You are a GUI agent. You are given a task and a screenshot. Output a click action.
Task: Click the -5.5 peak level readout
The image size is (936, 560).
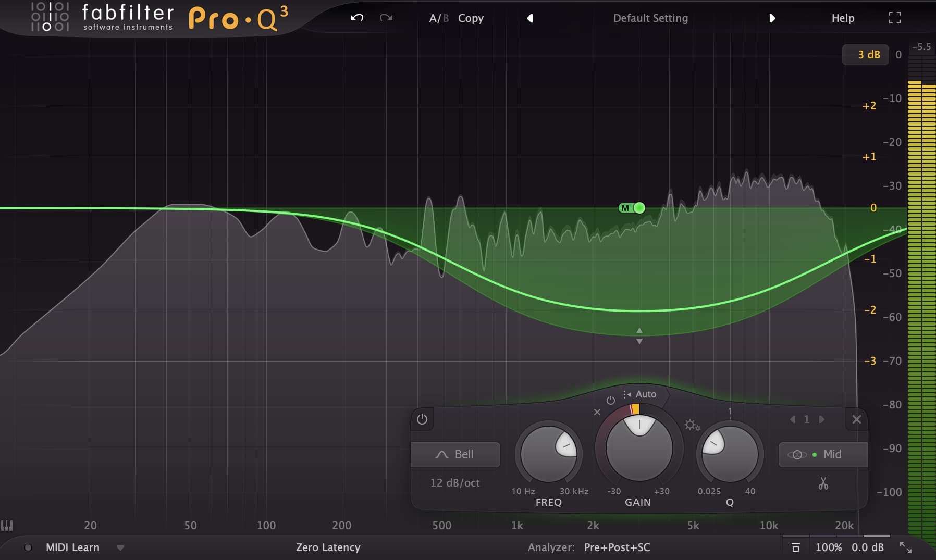pyautogui.click(x=921, y=47)
